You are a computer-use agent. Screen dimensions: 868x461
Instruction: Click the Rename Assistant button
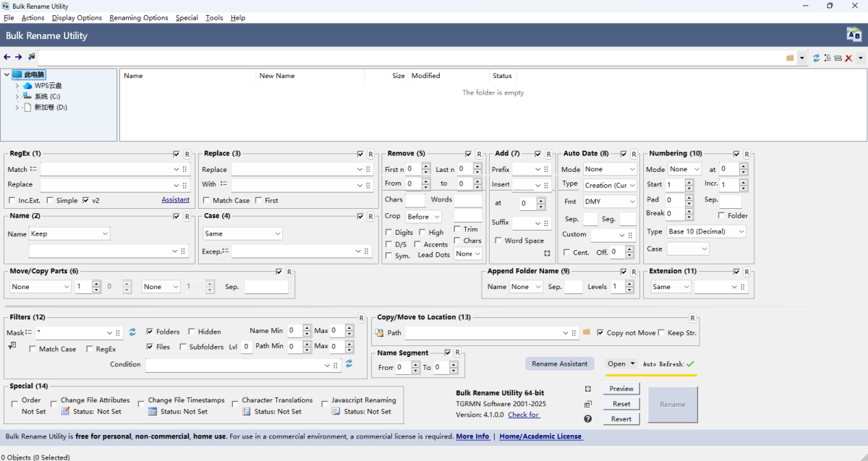[559, 364]
